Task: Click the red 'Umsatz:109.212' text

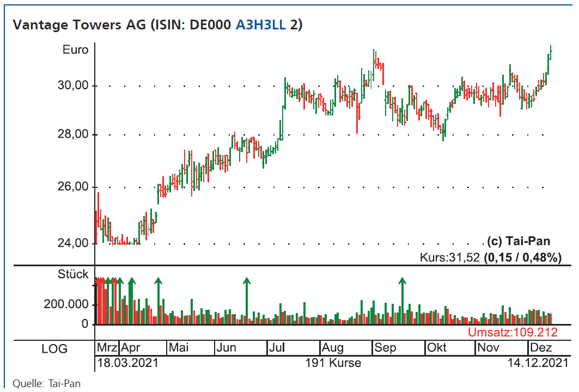Action: coord(513,332)
